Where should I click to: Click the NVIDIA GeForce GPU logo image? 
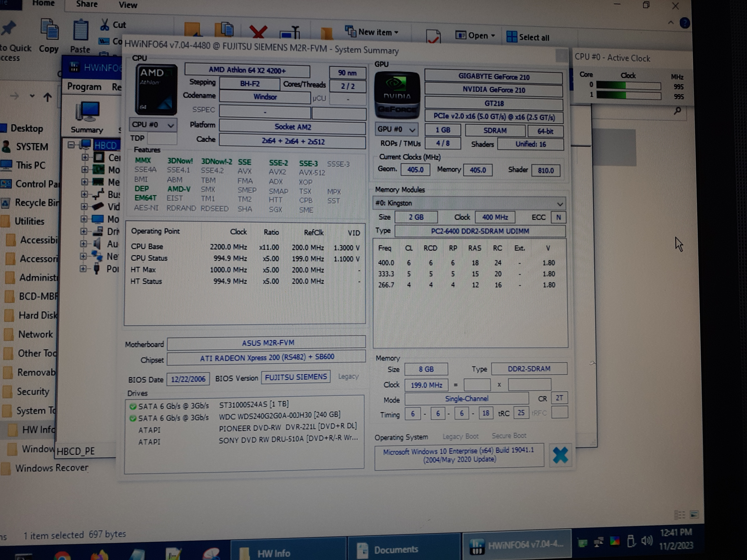tap(397, 95)
